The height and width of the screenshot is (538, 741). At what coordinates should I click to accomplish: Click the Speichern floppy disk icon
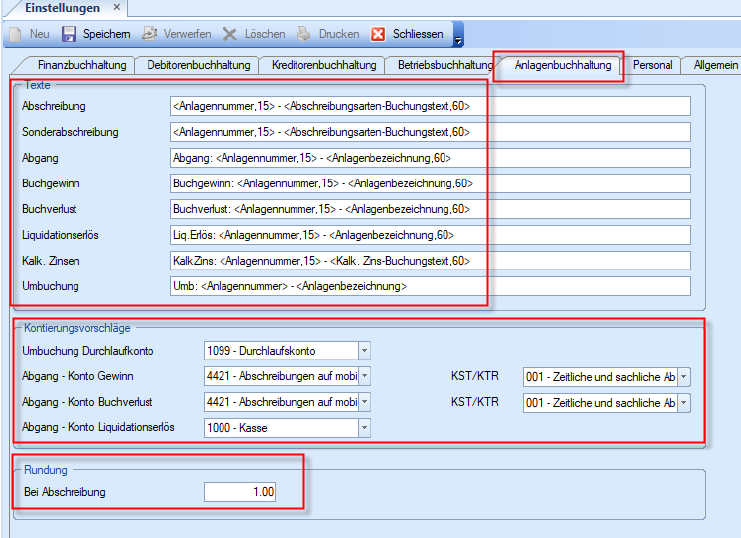(x=69, y=34)
